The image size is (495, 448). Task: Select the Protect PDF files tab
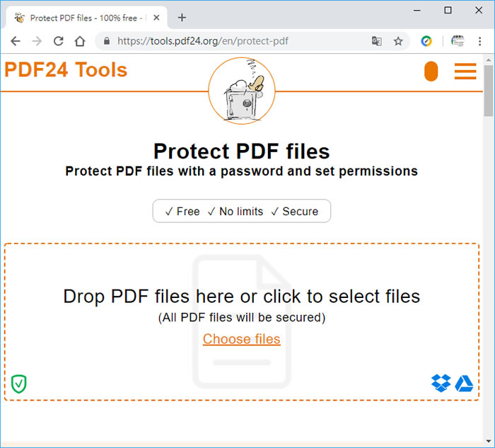coord(87,18)
